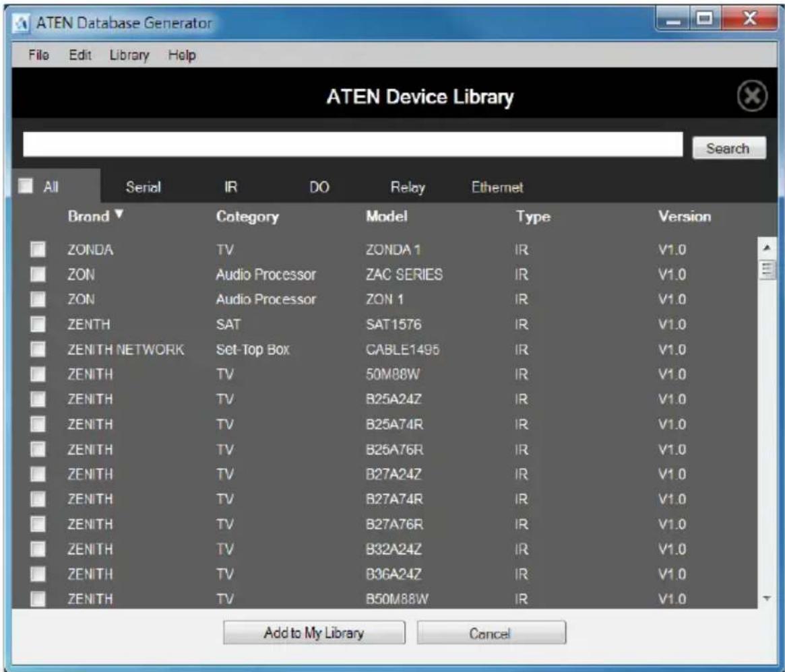Switch to the Ethernet tab
785x672 pixels.
click(497, 187)
